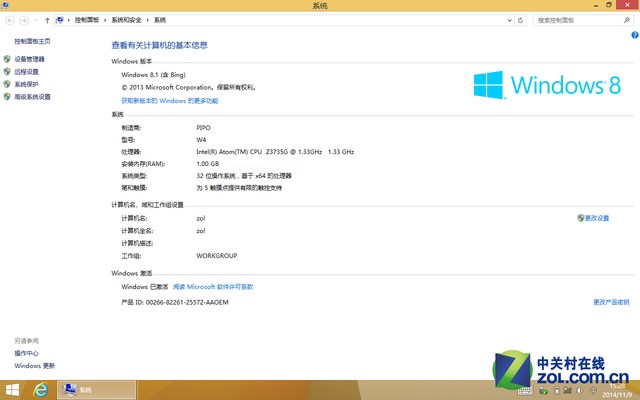This screenshot has width=640, height=400.
Task: Click the Forward navigation arrow
Action: [24, 20]
